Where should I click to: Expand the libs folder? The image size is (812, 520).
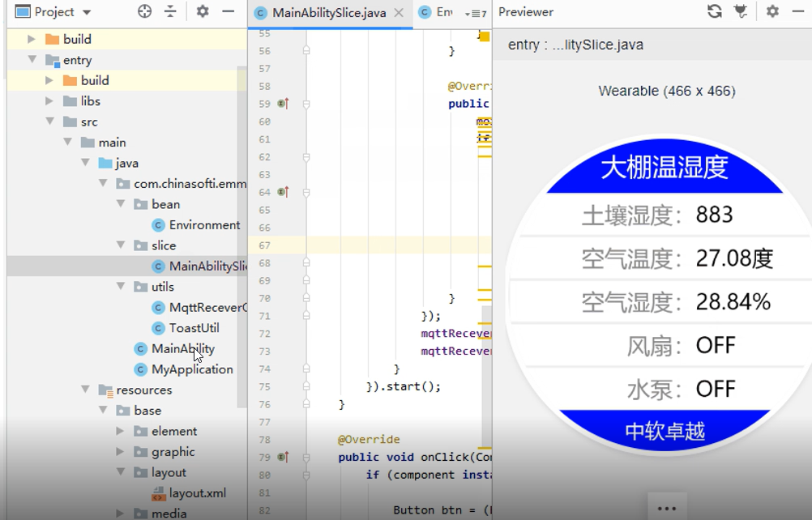pos(49,101)
